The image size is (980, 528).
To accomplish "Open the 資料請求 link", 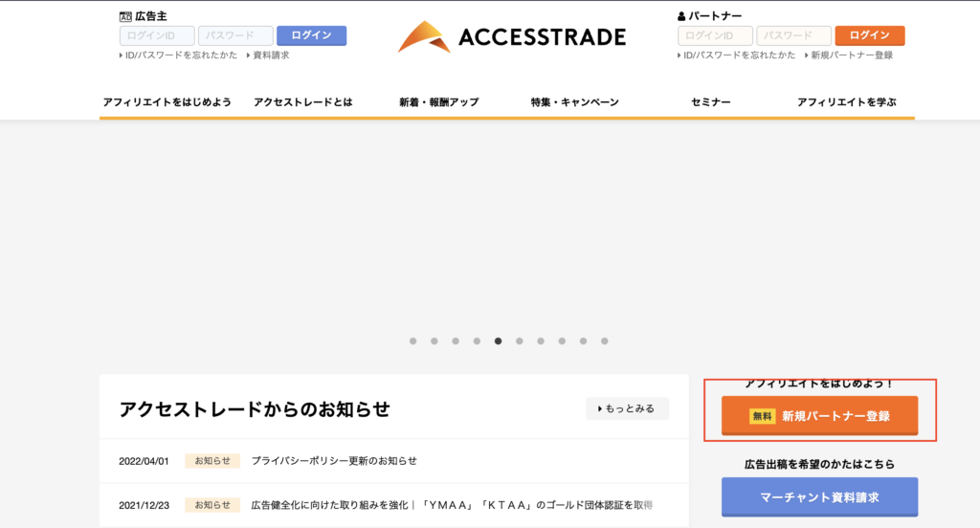I will pos(268,55).
